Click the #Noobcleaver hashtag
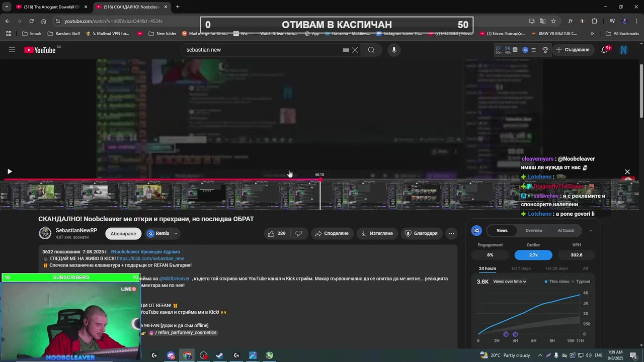Viewport: 644px width, 362px height. (x=125, y=252)
